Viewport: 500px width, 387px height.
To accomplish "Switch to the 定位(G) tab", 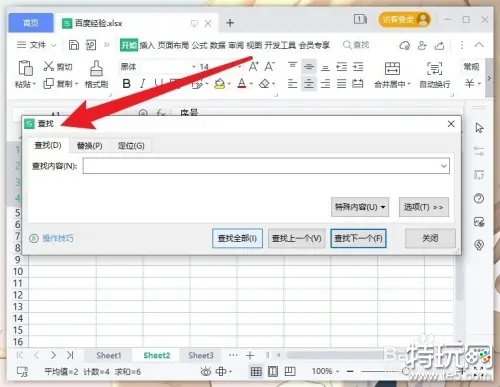I will pos(131,146).
